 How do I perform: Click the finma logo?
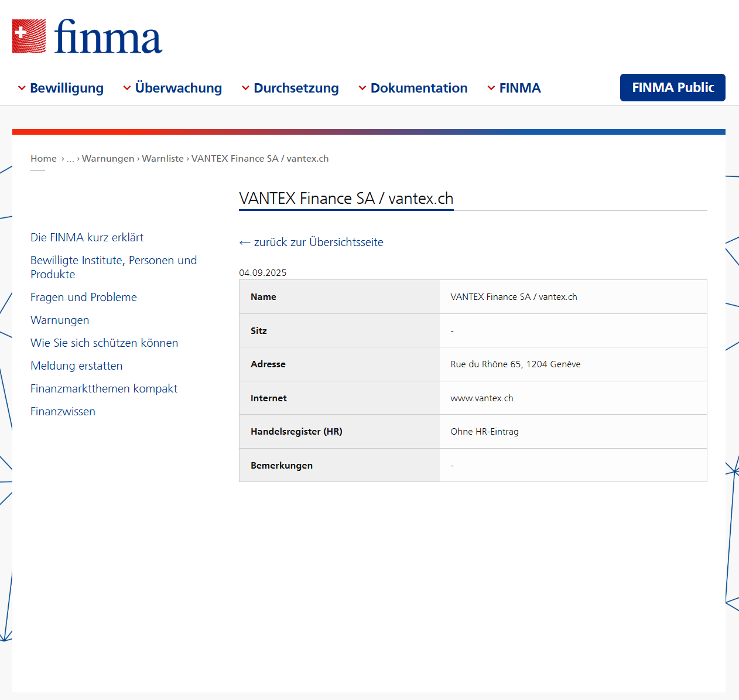[x=87, y=36]
